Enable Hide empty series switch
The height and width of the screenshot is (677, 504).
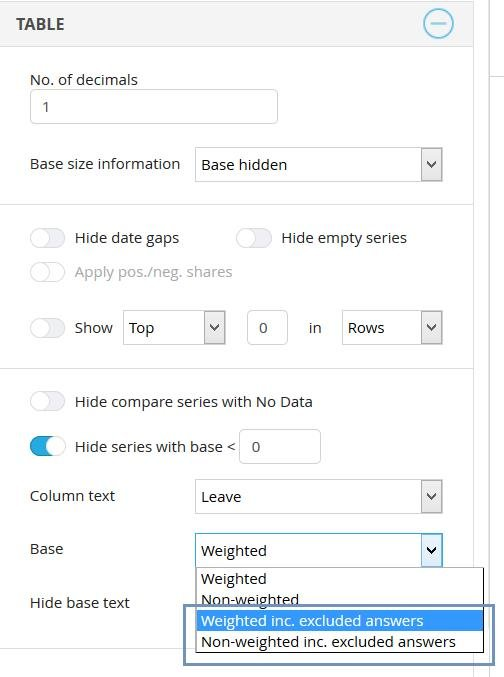[254, 238]
